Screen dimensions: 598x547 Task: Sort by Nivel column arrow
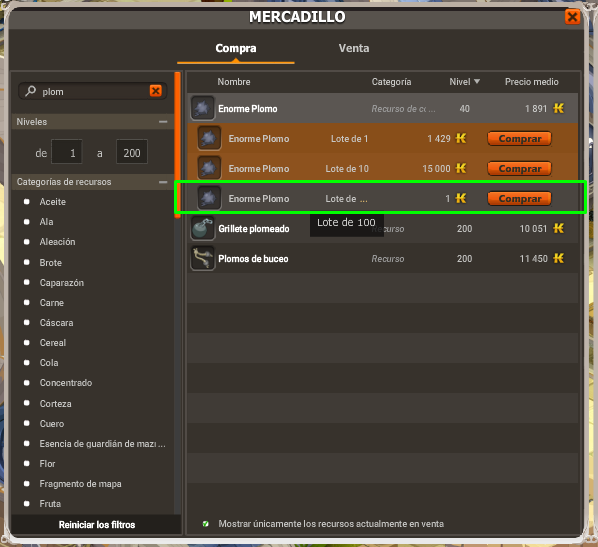point(477,81)
